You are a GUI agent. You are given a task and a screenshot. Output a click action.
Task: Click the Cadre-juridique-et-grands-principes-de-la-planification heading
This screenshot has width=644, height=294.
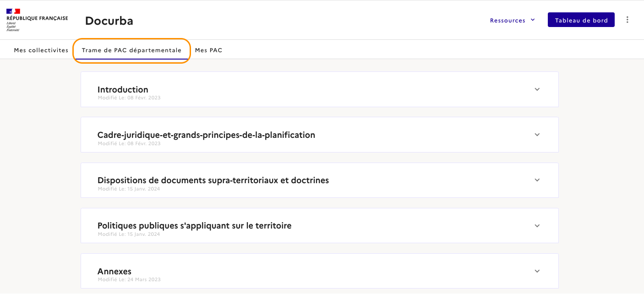pyautogui.click(x=206, y=135)
